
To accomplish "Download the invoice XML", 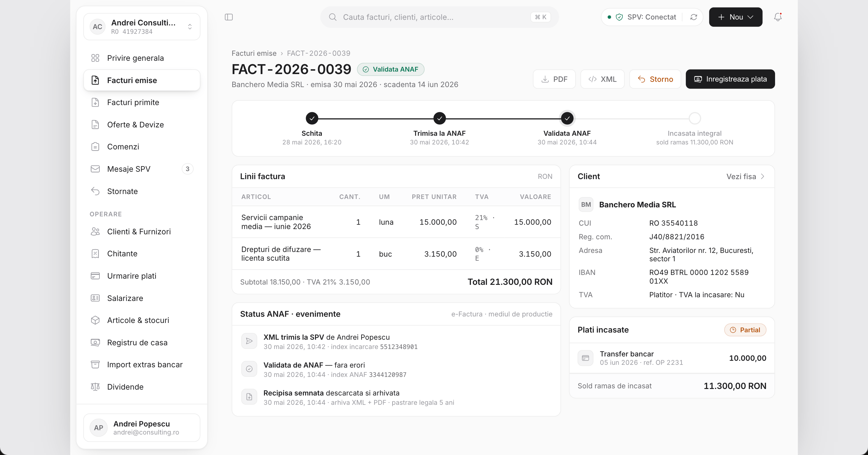I will (x=602, y=79).
